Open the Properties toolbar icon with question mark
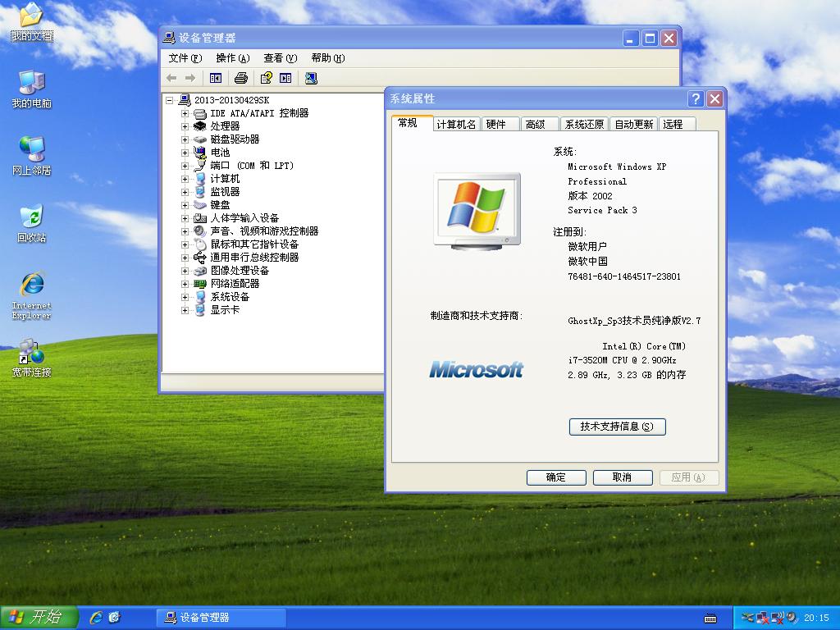The width and height of the screenshot is (840, 630). [267, 78]
